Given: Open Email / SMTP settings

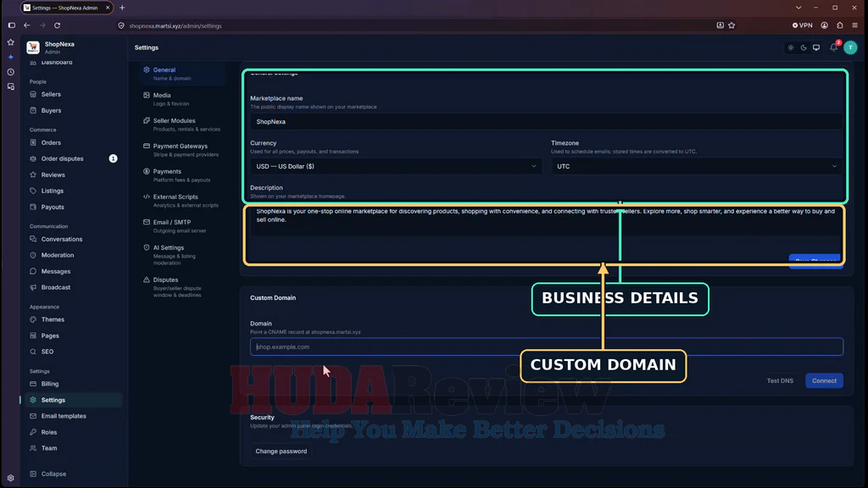Looking at the screenshot, I should point(184,226).
